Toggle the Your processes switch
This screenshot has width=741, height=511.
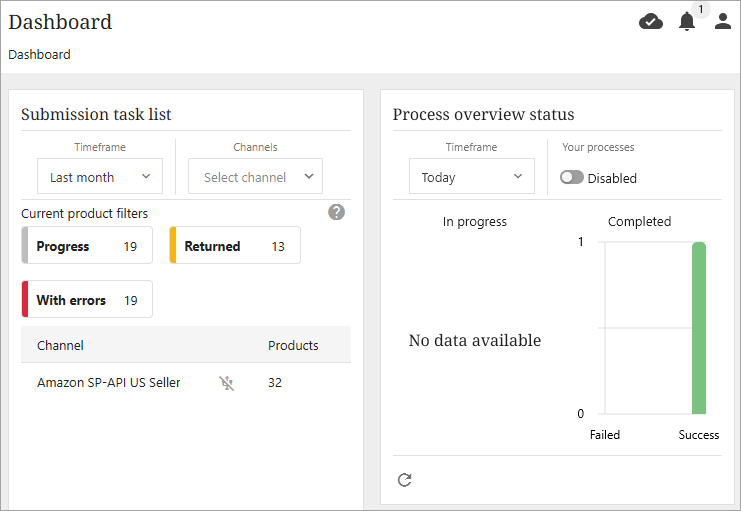[x=572, y=178]
